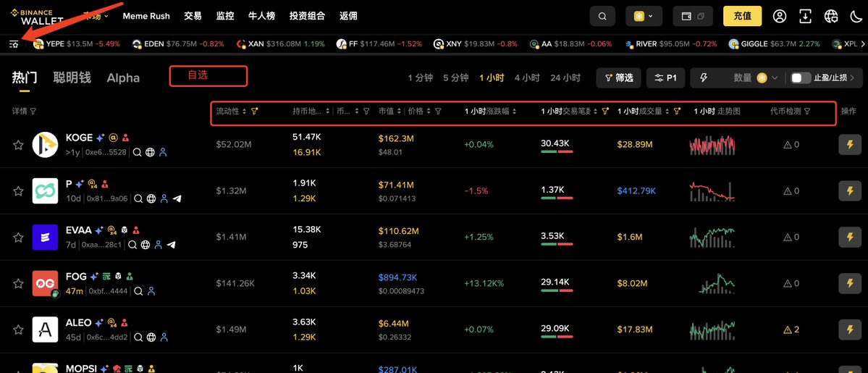The height and width of the screenshot is (373, 868).
Task: Open the user profile icon
Action: coord(780,16)
